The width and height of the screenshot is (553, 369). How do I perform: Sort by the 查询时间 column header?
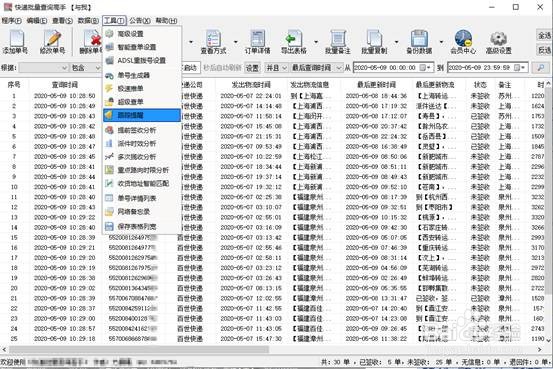[x=65, y=85]
